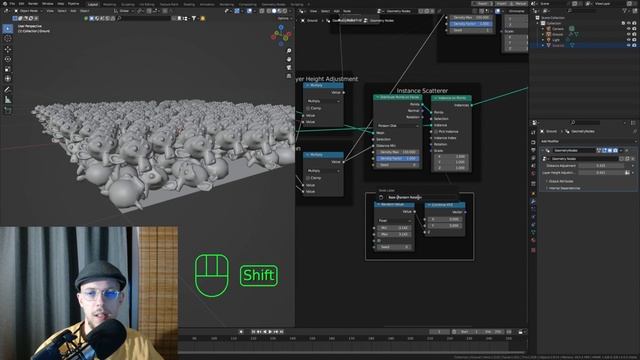Adjust the Density Max field in Distribute node
640x360 pixels.
click(x=398, y=152)
